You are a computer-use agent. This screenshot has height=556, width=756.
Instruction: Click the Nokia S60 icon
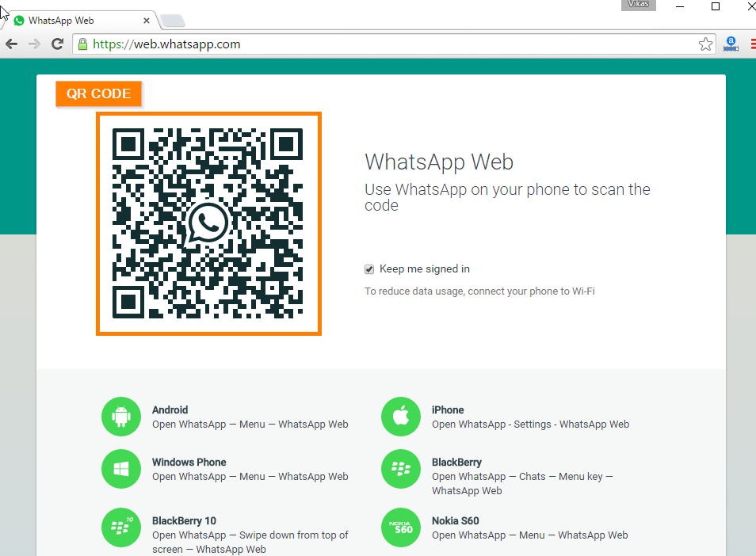401,527
